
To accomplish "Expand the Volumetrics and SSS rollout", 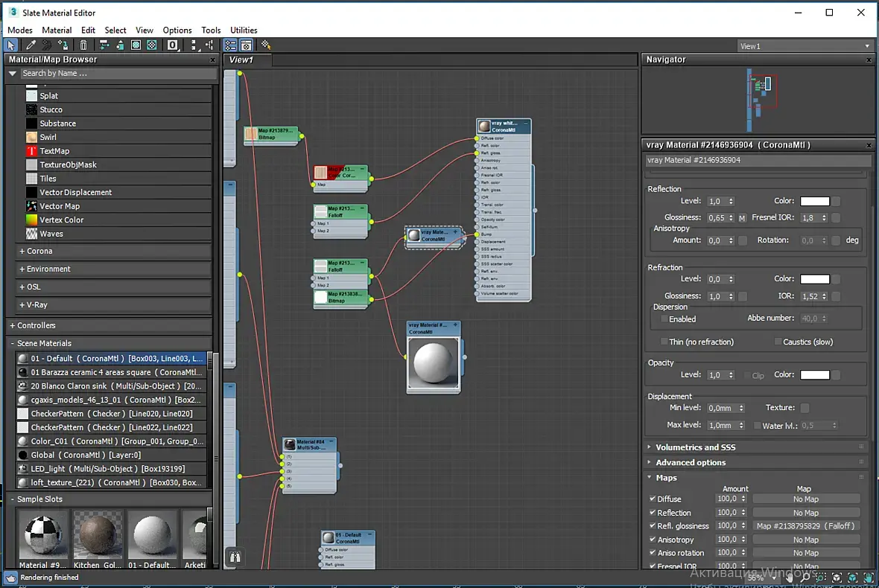I will (695, 447).
